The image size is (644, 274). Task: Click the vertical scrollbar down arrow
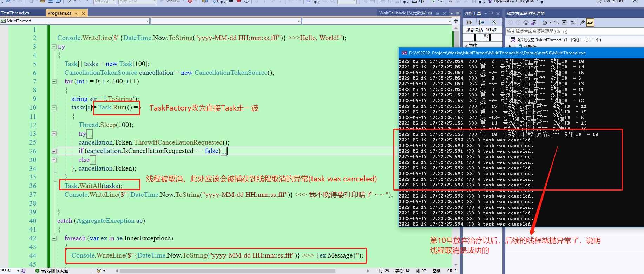(456, 265)
